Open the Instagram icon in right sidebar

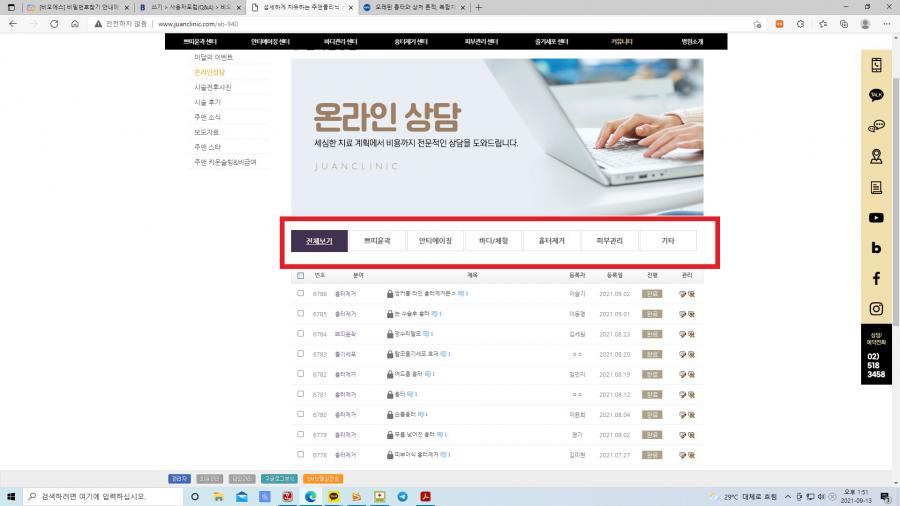tap(876, 309)
